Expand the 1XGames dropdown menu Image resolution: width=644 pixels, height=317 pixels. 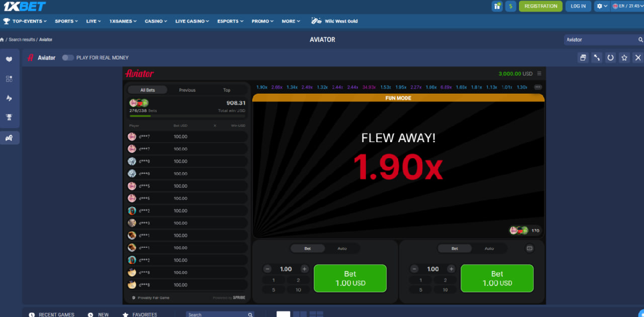[x=123, y=21]
